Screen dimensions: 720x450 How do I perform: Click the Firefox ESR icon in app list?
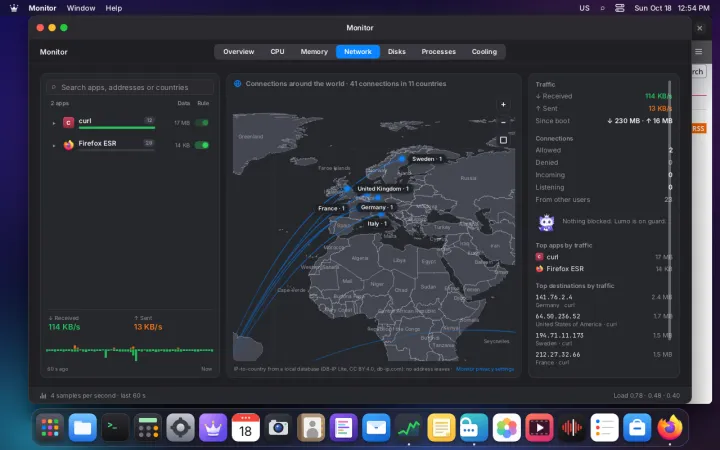68,145
